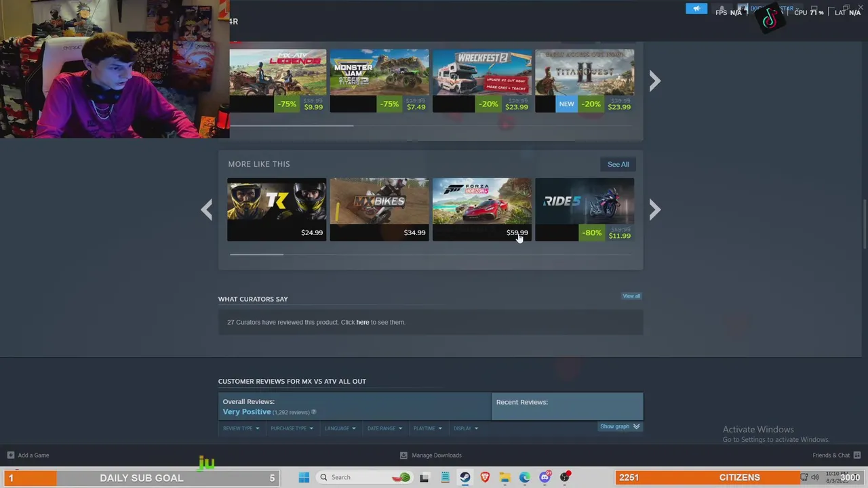This screenshot has width=868, height=488.
Task: Open Task View in taskbar
Action: pyautogui.click(x=425, y=477)
